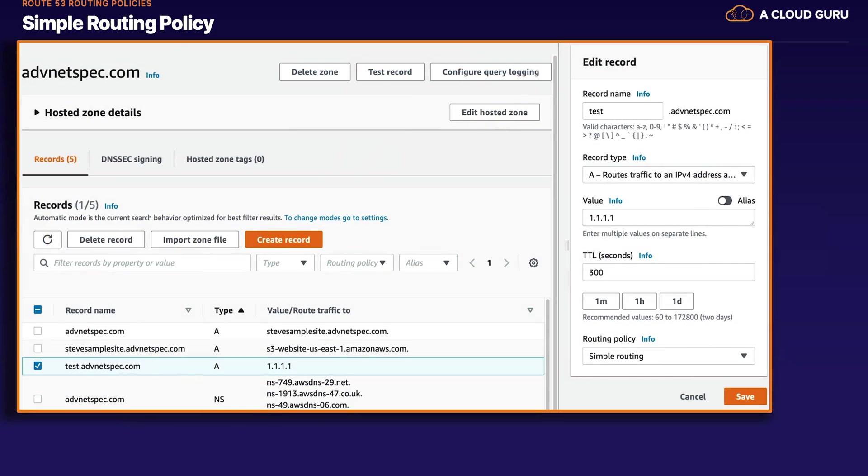The width and height of the screenshot is (868, 476).
Task: Open the table preferences gear icon
Action: (533, 263)
